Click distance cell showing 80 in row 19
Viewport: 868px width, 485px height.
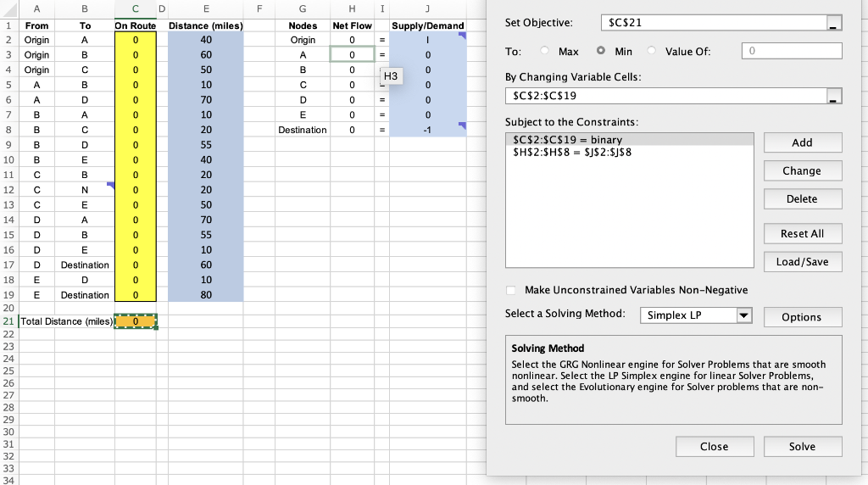(206, 295)
